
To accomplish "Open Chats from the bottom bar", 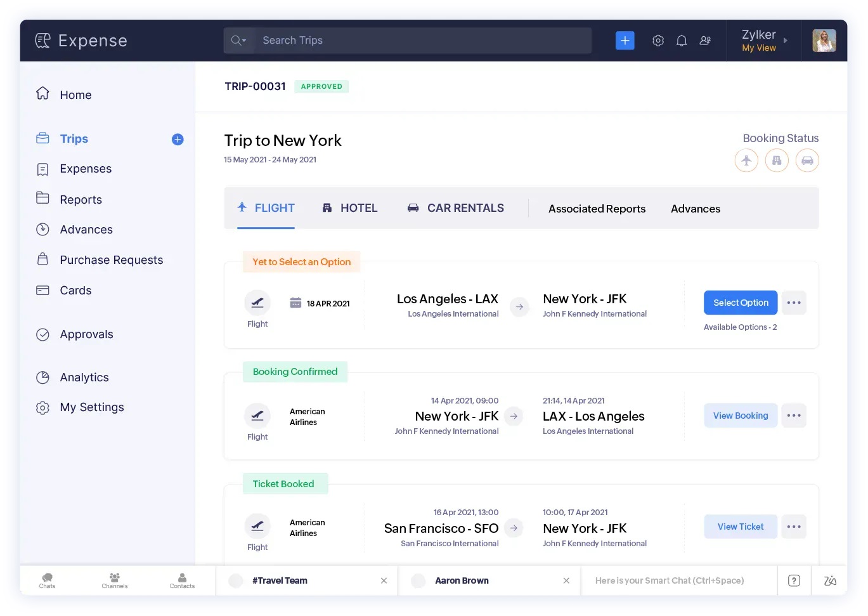I will pos(47,580).
